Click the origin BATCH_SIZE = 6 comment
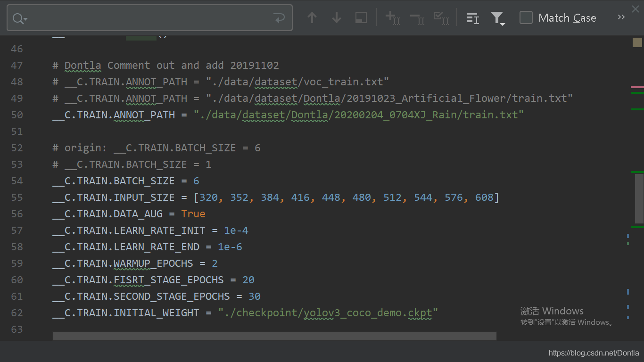 coord(157,148)
